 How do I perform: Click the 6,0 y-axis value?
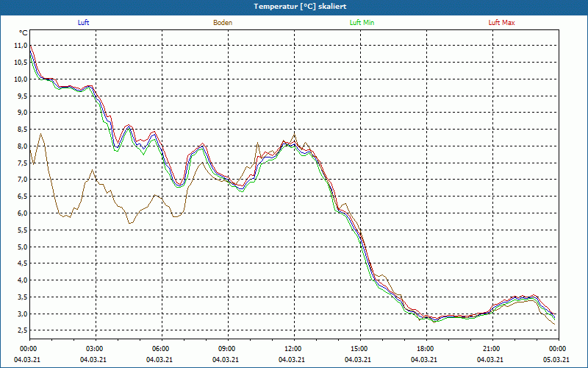(23, 213)
